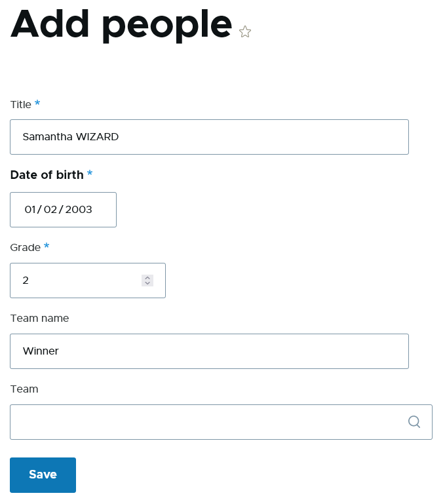Focus the Team name field containing Winner
The width and height of the screenshot is (445, 504).
click(x=209, y=351)
